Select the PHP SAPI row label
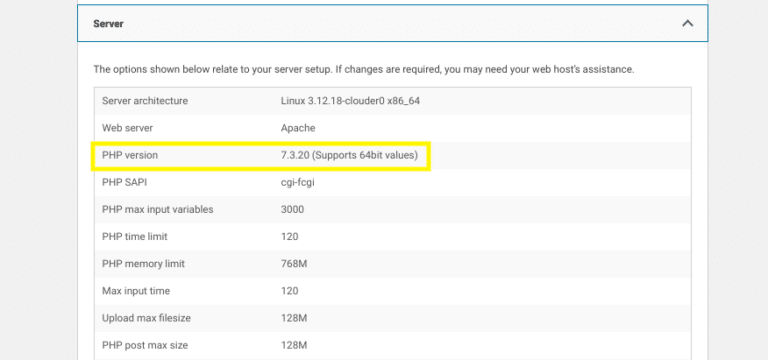This screenshot has width=768, height=360. point(124,182)
